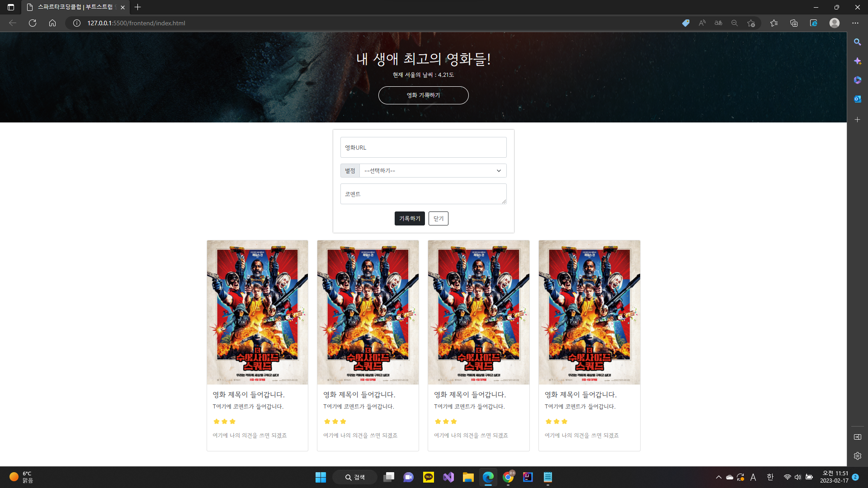This screenshot has height=488, width=868.
Task: Open the Outlook sidebar icon
Action: 858,99
